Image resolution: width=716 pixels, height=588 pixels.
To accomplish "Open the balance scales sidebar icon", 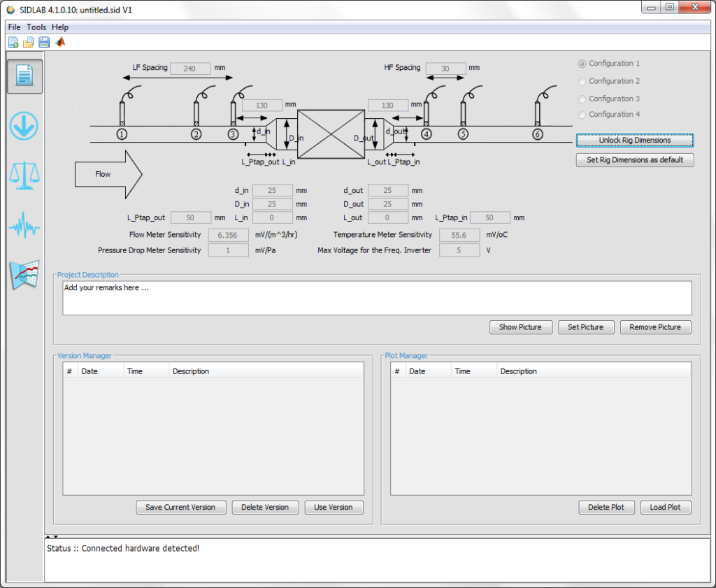I will click(24, 175).
